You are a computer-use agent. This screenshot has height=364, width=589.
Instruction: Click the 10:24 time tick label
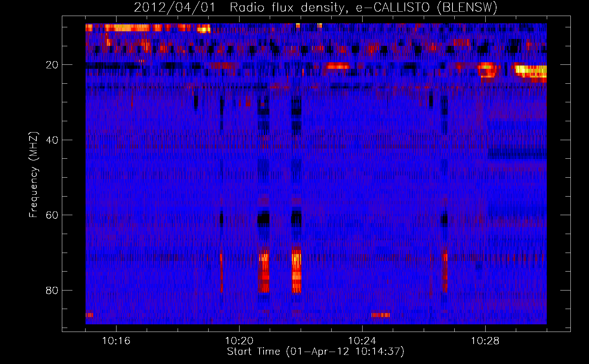point(362,341)
